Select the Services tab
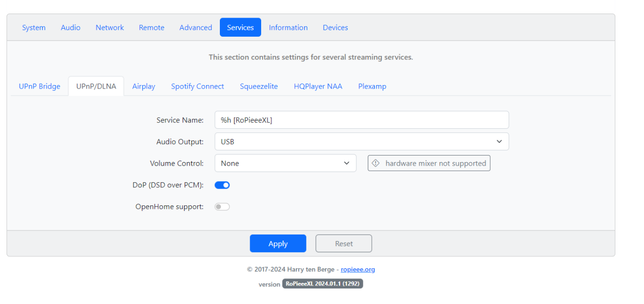Screen dimensions: 644x304 point(240,28)
